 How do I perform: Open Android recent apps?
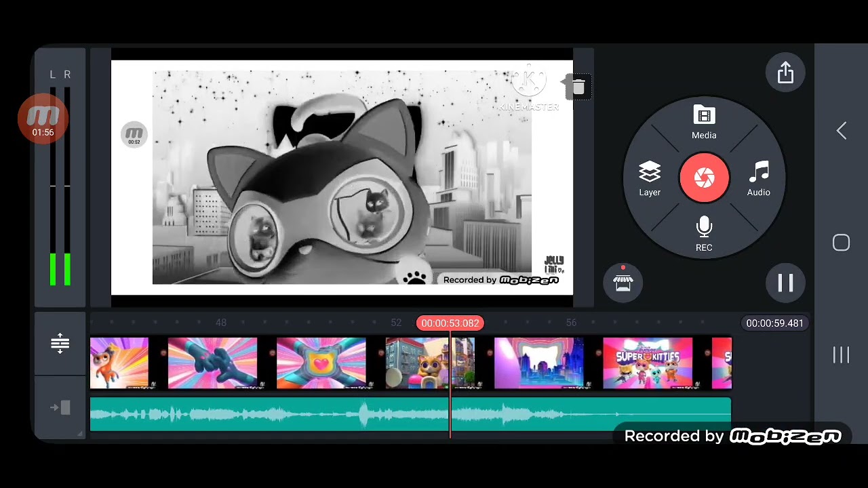(842, 354)
